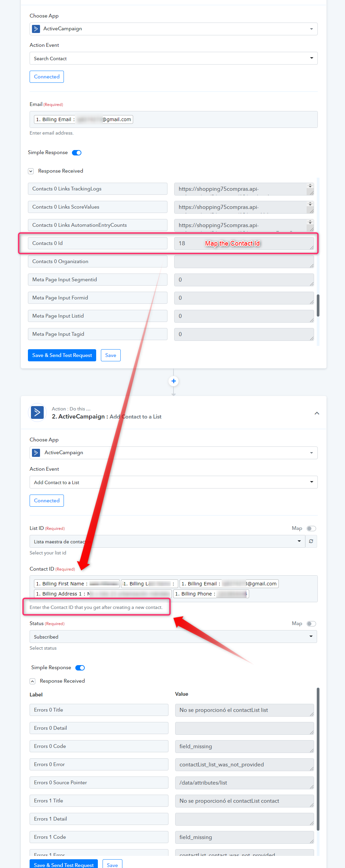
Task: Click Contacts 0 Links TrackingLogs label
Action: 98,189
